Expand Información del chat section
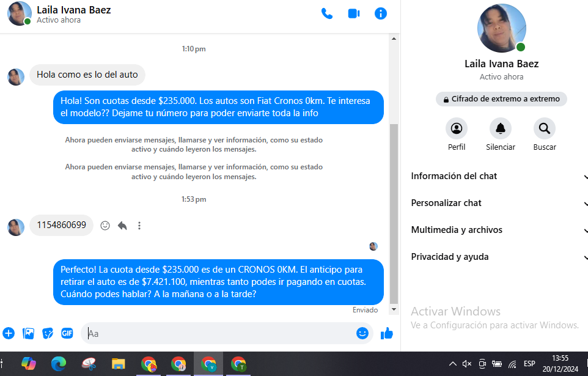588x376 pixels. click(499, 176)
